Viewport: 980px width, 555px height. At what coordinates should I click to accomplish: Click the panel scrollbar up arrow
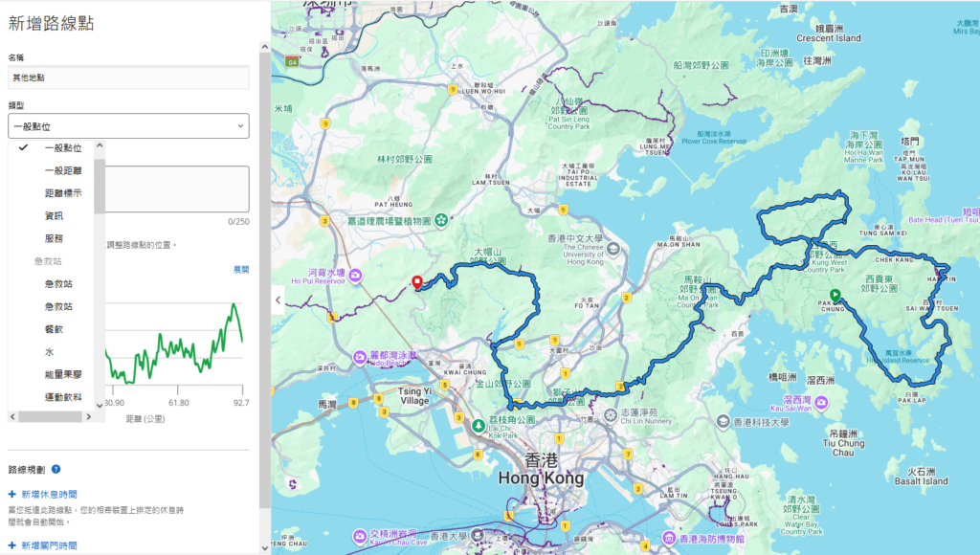click(264, 47)
